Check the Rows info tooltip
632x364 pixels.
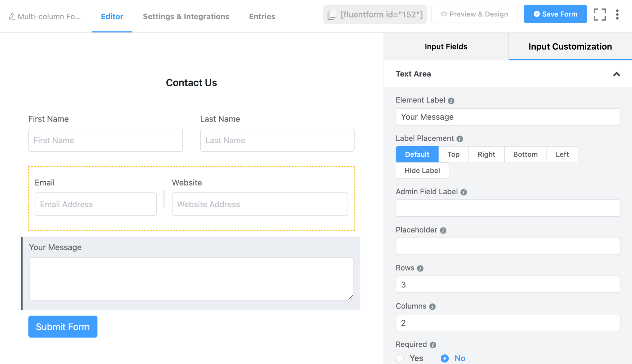420,268
